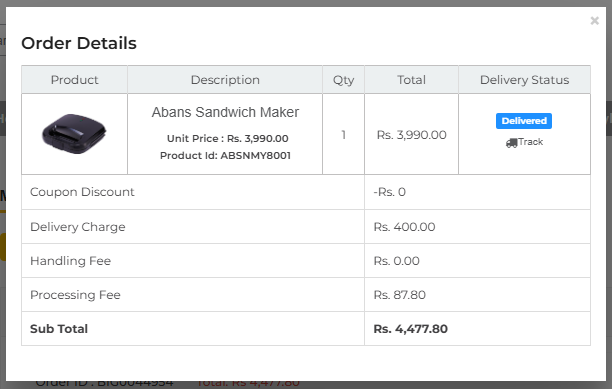Screen dimensions: 612x389
Task: Click the Track delivery truck icon
Action: [511, 143]
